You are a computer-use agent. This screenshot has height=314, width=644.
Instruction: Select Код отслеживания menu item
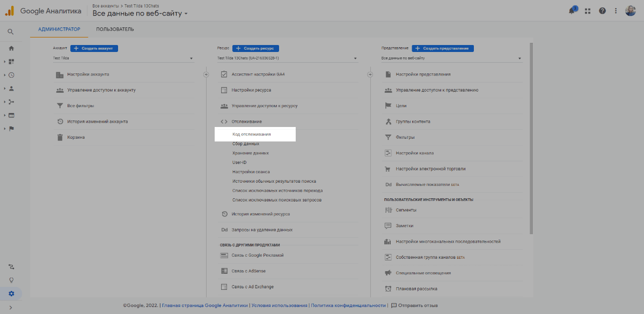[x=252, y=134]
